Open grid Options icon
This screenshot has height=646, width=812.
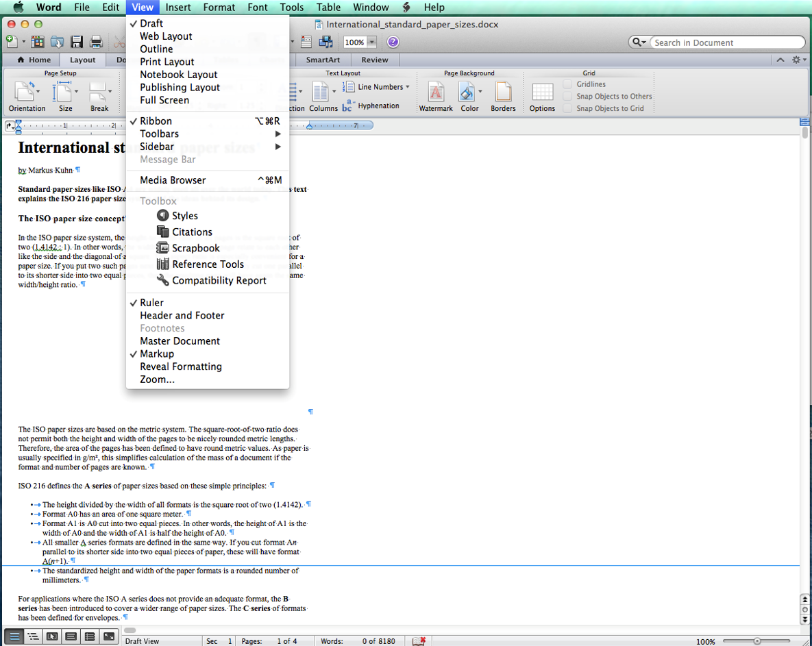(542, 92)
